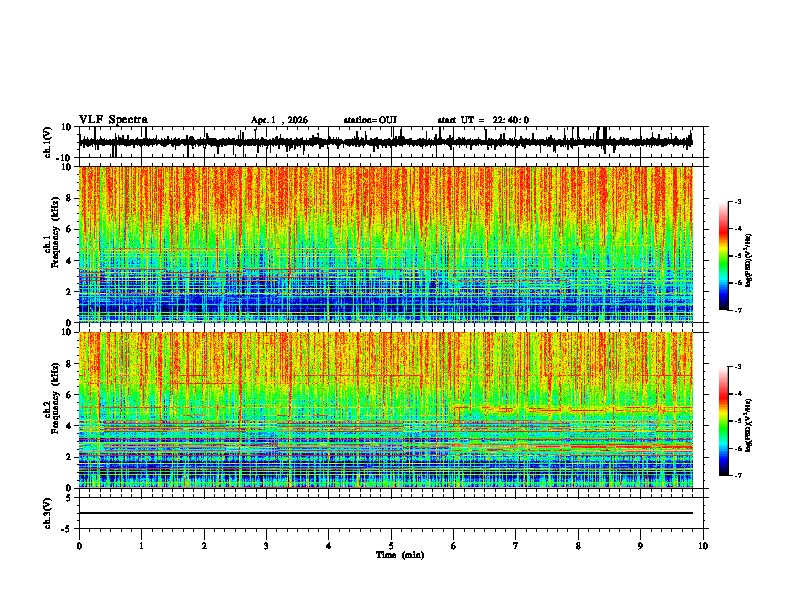Click the ch.2 spectrogram panel
This screenshot has height=612, width=792.
coord(386,410)
